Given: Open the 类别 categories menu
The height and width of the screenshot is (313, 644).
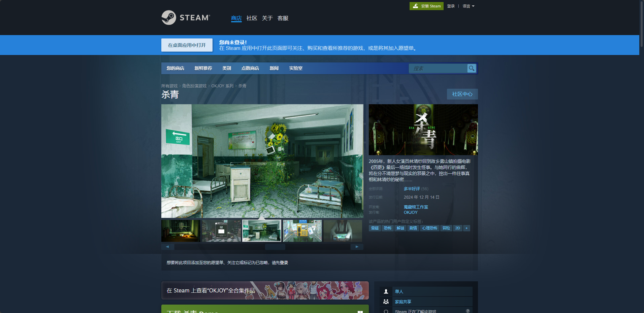Looking at the screenshot, I should point(227,68).
